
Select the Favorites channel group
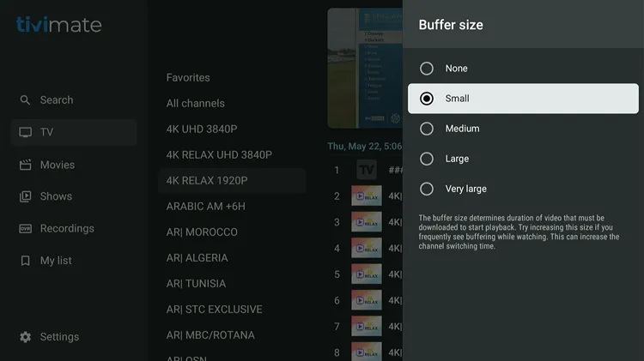click(x=188, y=77)
